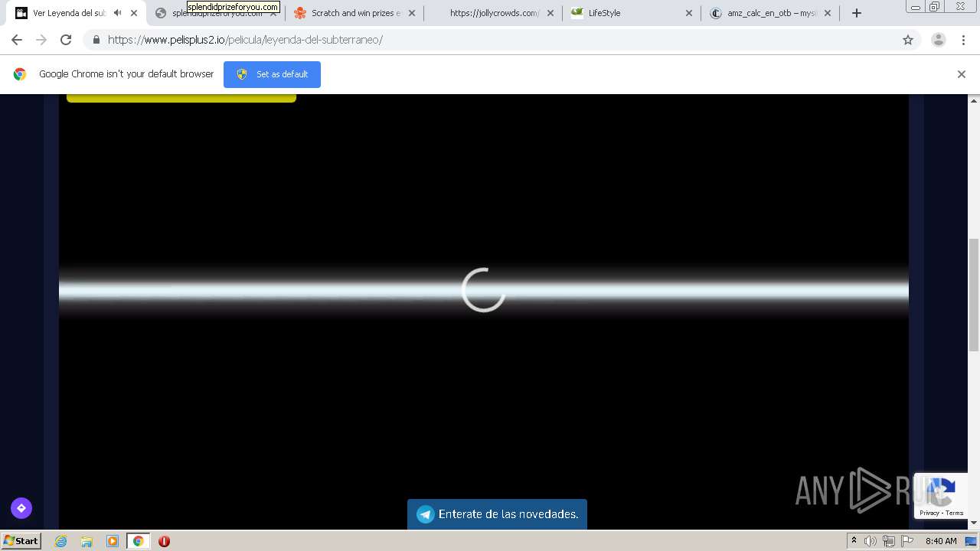
Task: Close the amz_calc_en_otb tab
Action: tap(828, 13)
